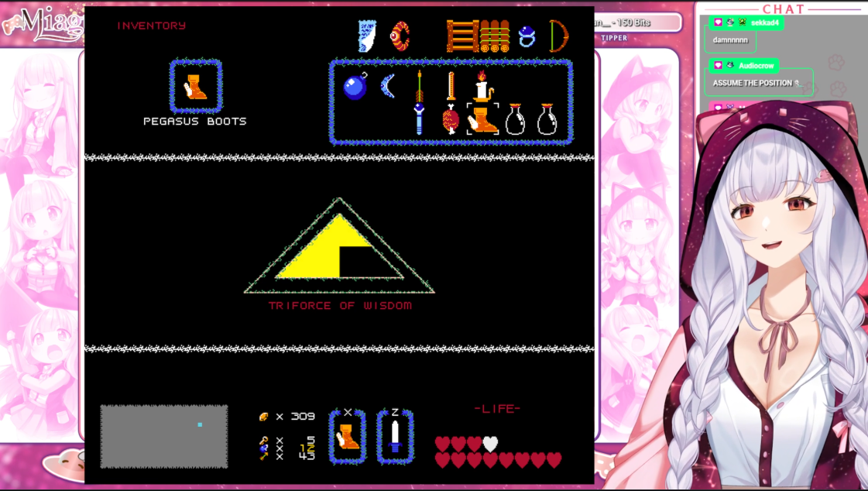Click the X button item slot
The height and width of the screenshot is (491, 868).
(x=347, y=436)
